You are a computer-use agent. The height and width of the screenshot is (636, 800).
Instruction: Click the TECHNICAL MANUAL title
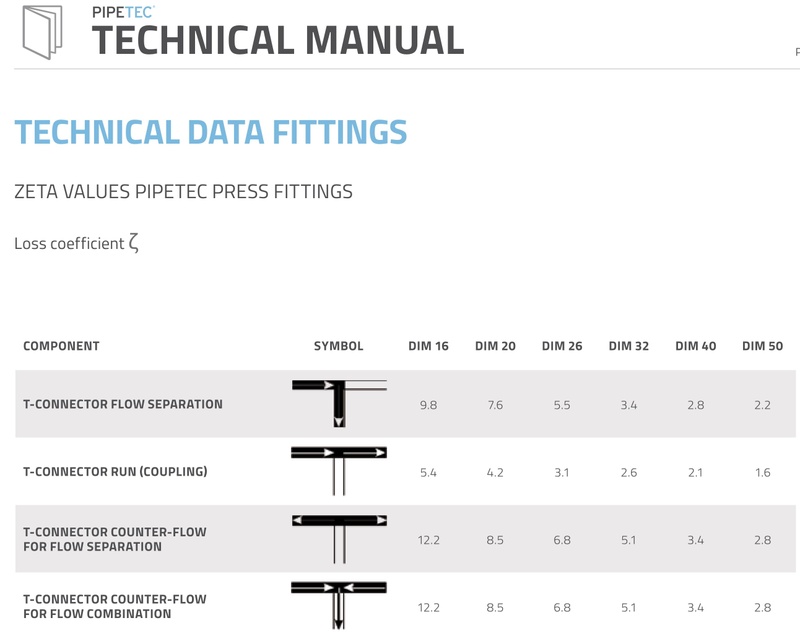(x=278, y=39)
